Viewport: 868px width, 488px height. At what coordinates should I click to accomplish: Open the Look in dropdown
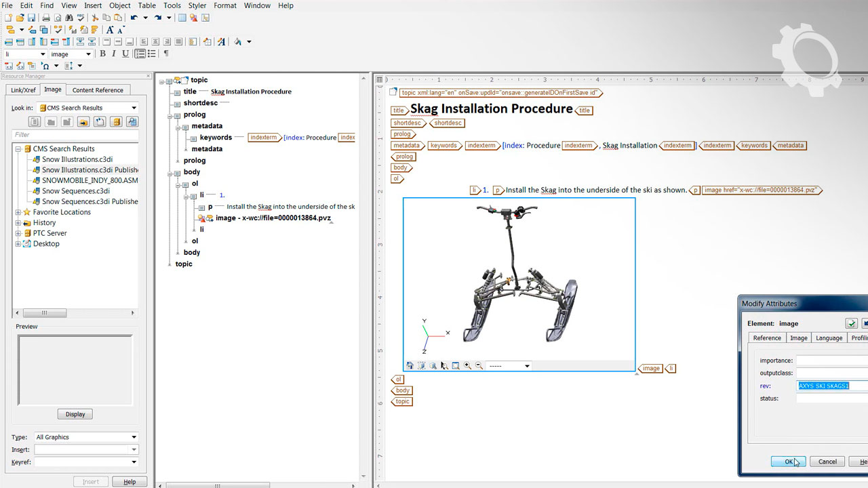[134, 108]
